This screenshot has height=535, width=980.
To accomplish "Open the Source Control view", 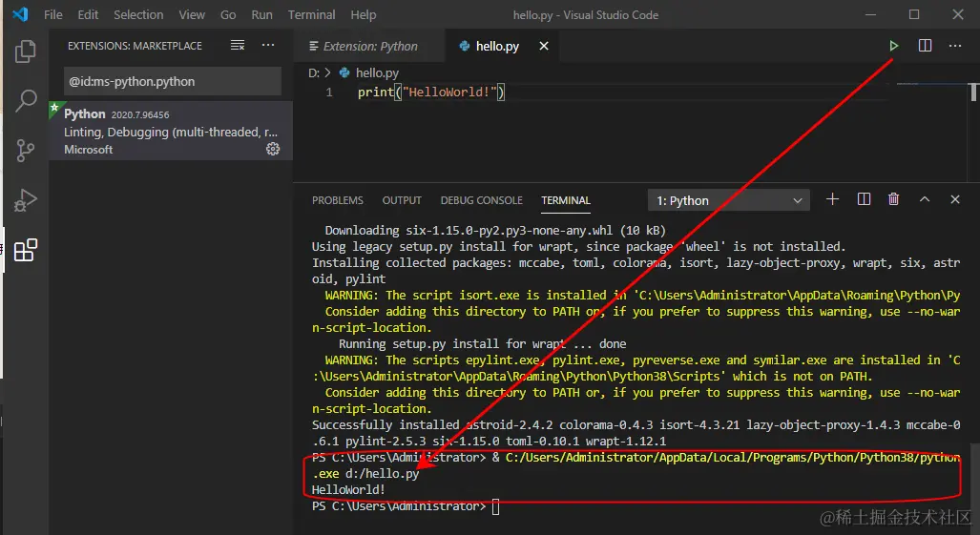I will coord(25,150).
